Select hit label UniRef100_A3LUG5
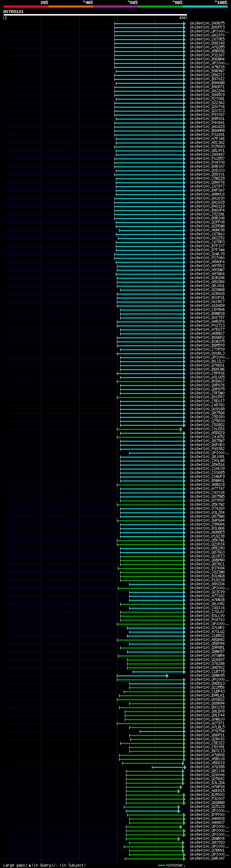231x868 pixels. (x=207, y=377)
